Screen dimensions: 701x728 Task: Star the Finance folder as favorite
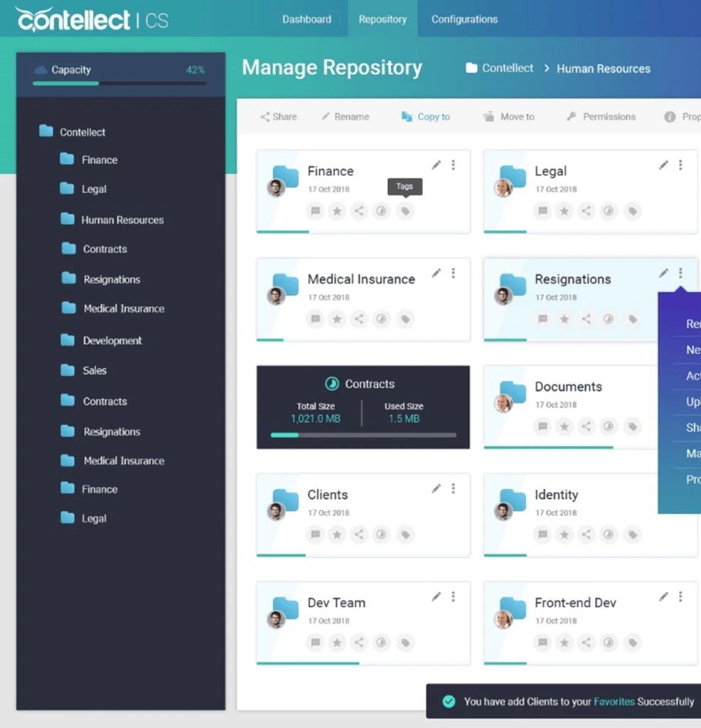(x=337, y=211)
